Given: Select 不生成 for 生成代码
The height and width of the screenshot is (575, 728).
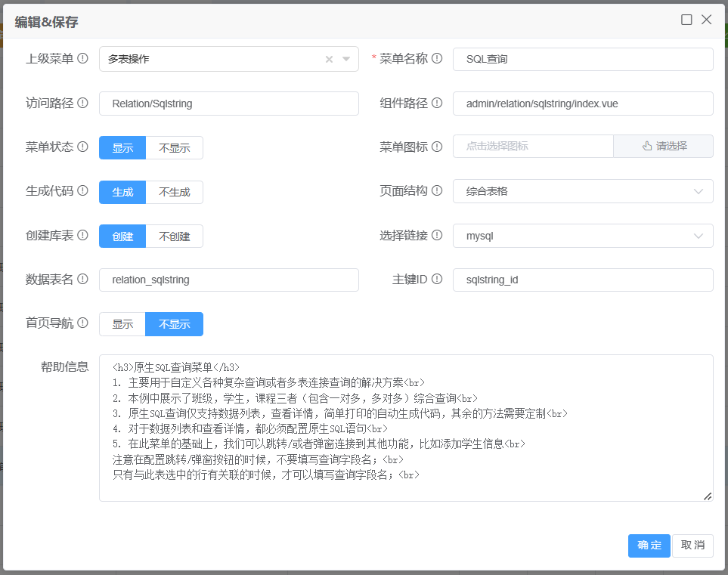Looking at the screenshot, I should pyautogui.click(x=174, y=193).
